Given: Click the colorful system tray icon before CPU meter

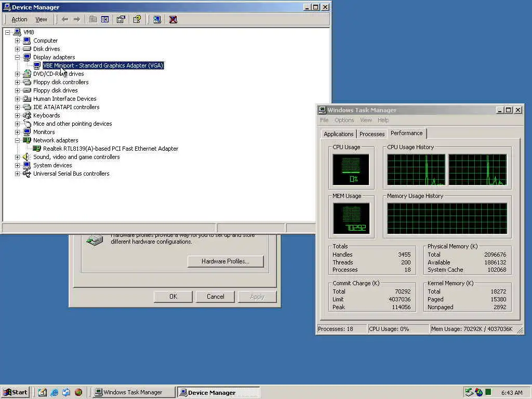Looking at the screenshot, I should tap(478, 392).
